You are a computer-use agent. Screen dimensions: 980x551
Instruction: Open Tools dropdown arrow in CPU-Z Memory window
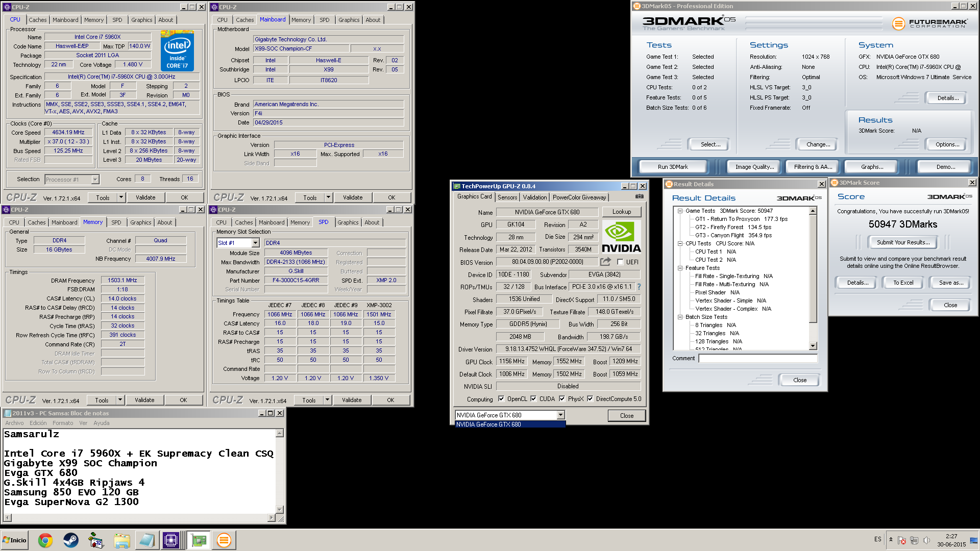(120, 400)
